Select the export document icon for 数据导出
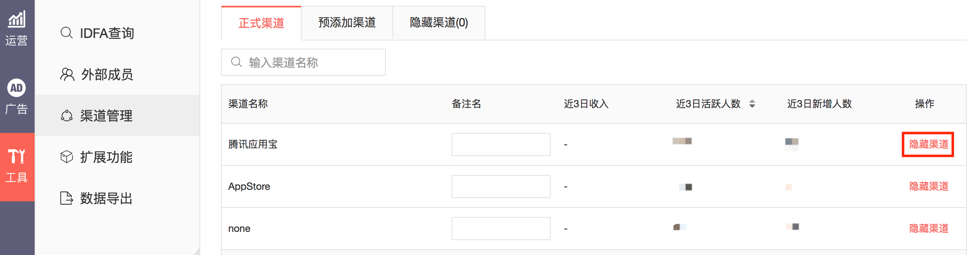Image resolution: width=980 pixels, height=255 pixels. click(66, 199)
